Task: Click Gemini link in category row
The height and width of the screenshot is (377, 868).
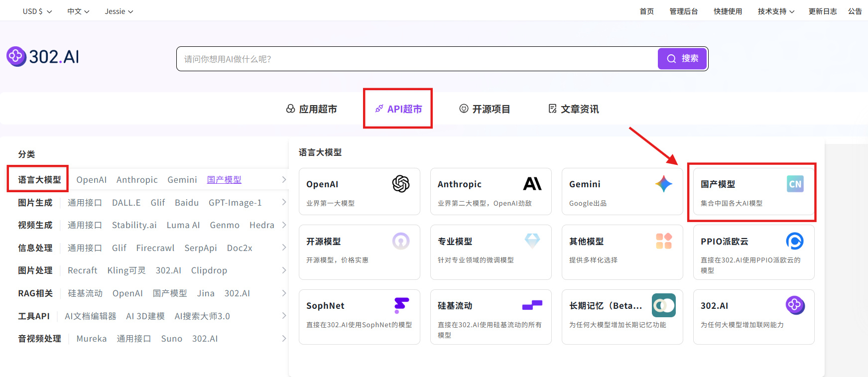Action: [x=182, y=180]
